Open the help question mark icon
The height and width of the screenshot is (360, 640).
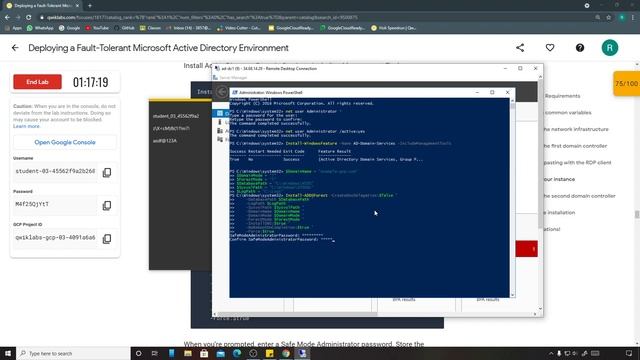[x=580, y=48]
